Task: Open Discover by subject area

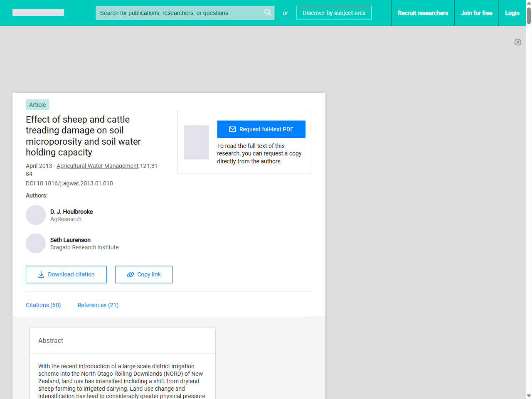Action: 334,13
